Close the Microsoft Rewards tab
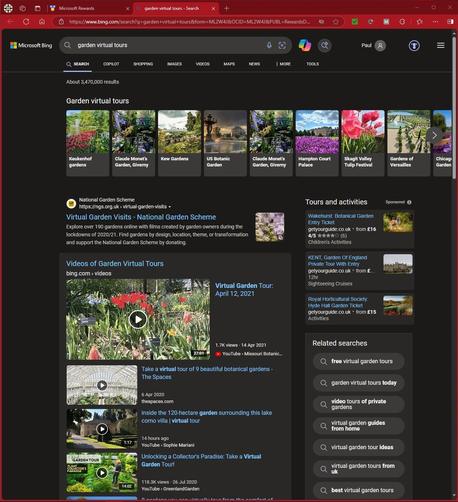The image size is (458, 502). coord(128,8)
